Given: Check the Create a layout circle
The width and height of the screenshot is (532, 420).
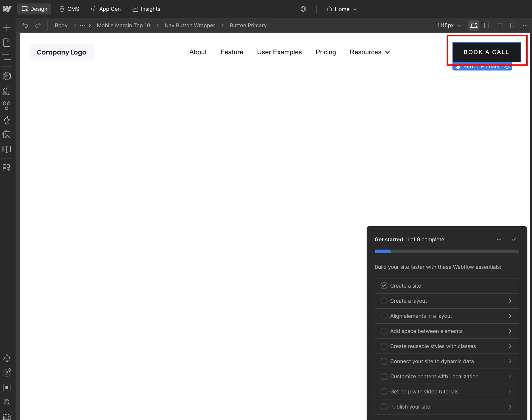Looking at the screenshot, I should pyautogui.click(x=384, y=301).
